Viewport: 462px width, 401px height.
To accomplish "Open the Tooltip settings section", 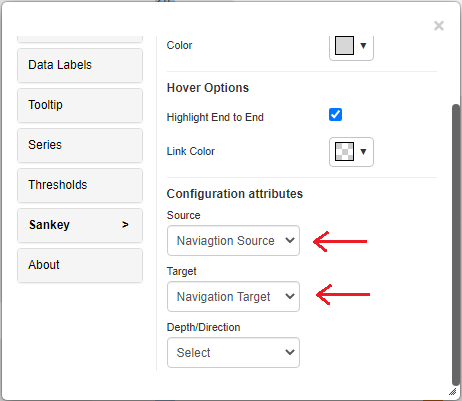I will (80, 105).
